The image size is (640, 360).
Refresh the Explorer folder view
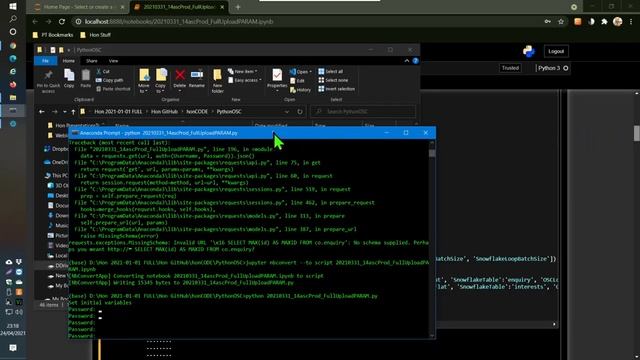pyautogui.click(x=300, y=111)
